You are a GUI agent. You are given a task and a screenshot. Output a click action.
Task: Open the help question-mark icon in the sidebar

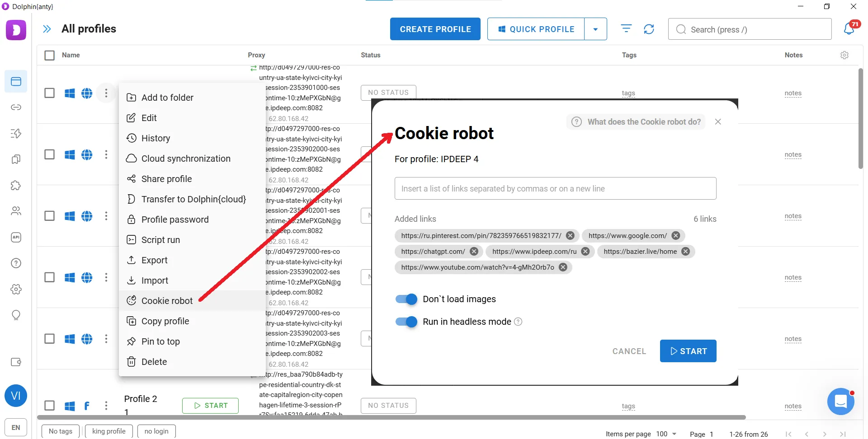[16, 263]
